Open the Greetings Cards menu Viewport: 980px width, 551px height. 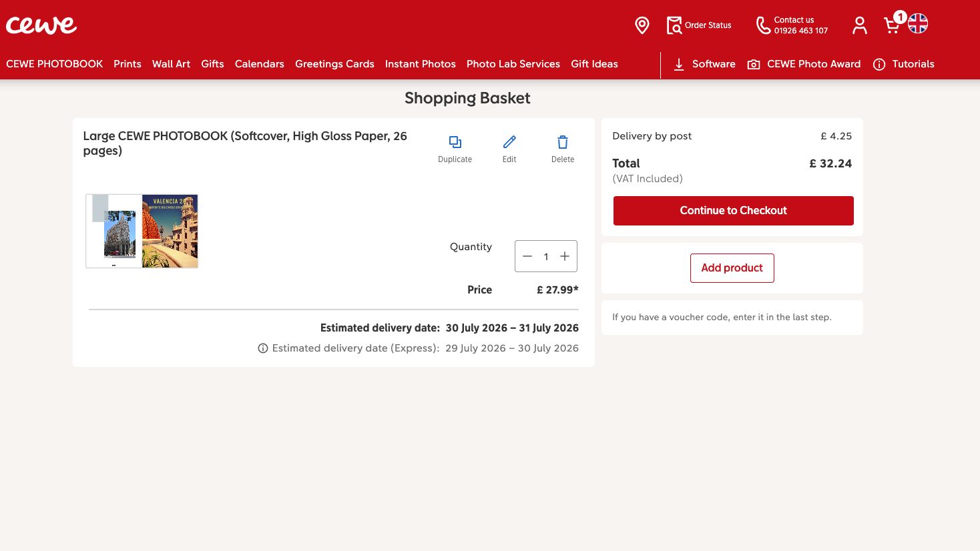click(x=334, y=64)
